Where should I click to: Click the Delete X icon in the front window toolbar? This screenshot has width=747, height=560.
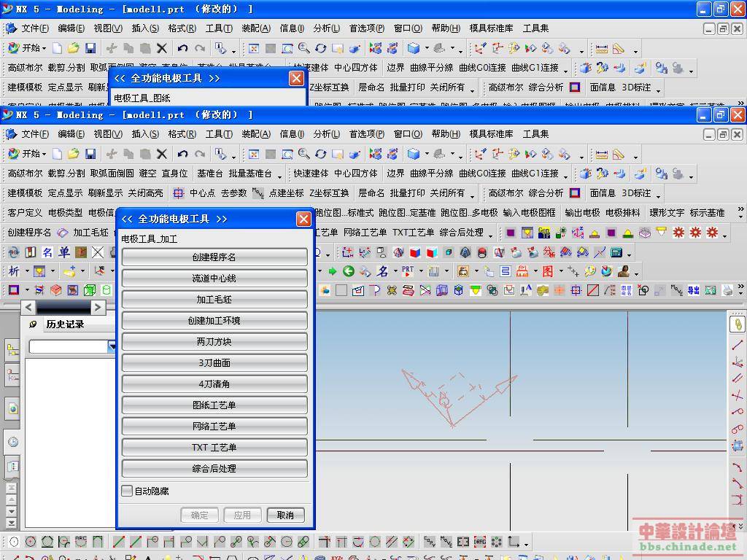pos(162,154)
